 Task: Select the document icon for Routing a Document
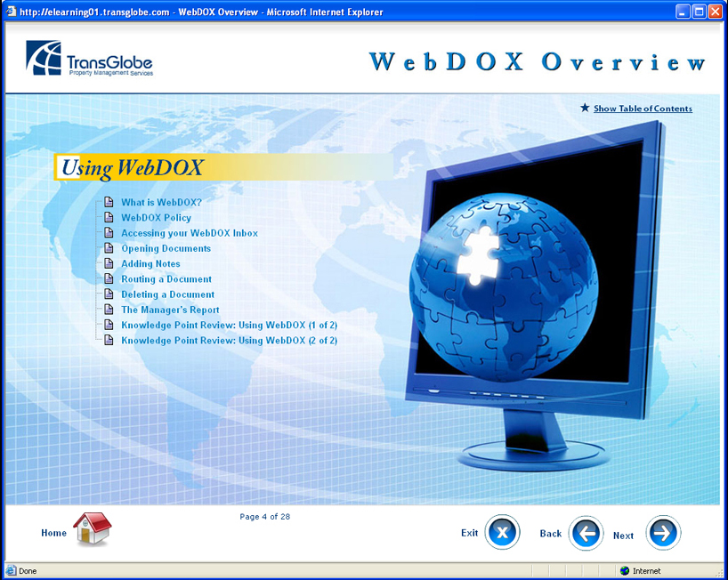click(x=109, y=278)
